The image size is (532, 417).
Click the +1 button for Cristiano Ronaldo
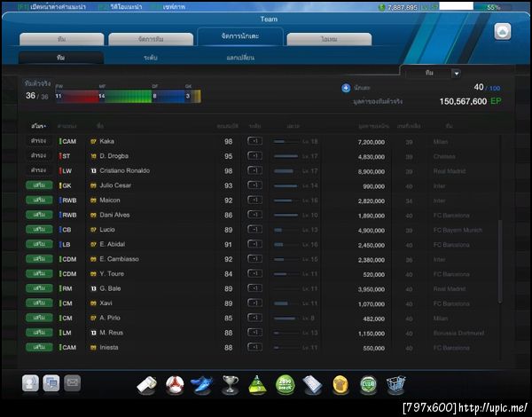pyautogui.click(x=254, y=170)
